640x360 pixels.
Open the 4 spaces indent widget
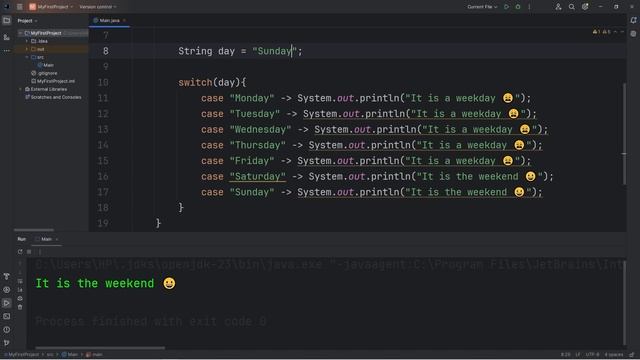(x=614, y=355)
